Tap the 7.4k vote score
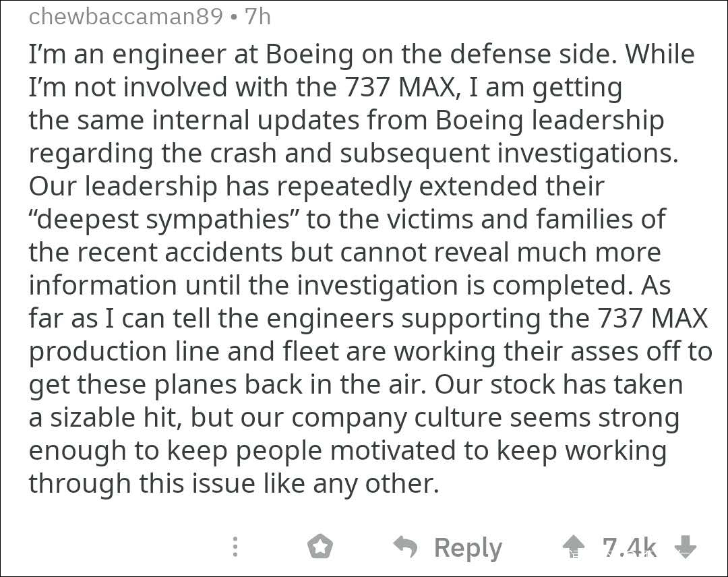The height and width of the screenshot is (577, 728). [630, 547]
